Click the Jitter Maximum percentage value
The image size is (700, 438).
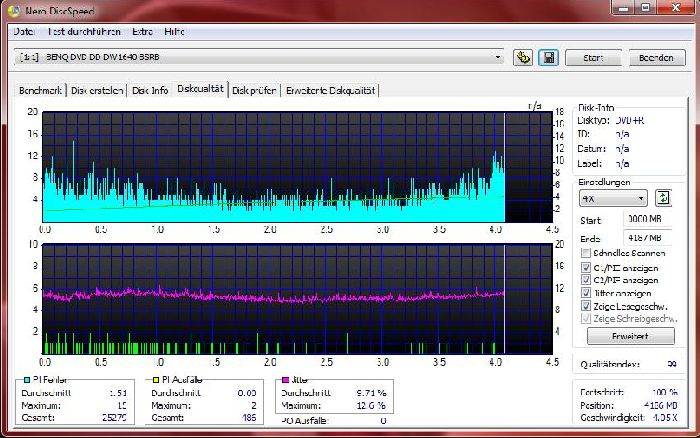click(x=371, y=405)
